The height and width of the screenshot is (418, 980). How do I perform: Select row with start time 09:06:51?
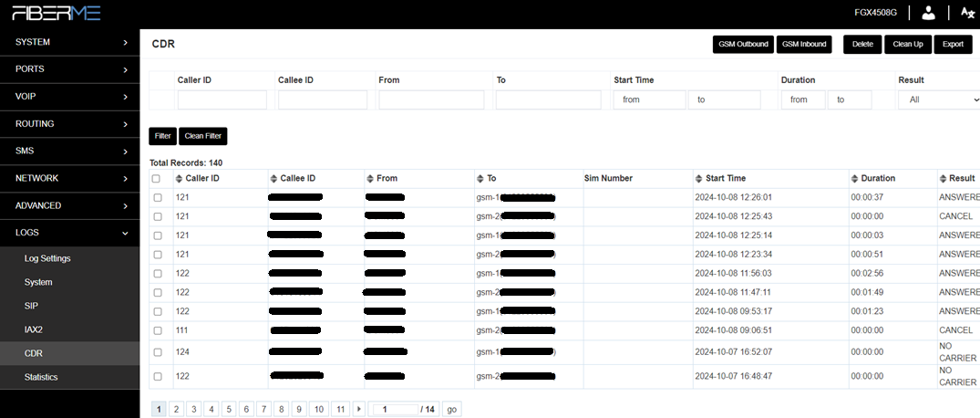click(x=158, y=330)
